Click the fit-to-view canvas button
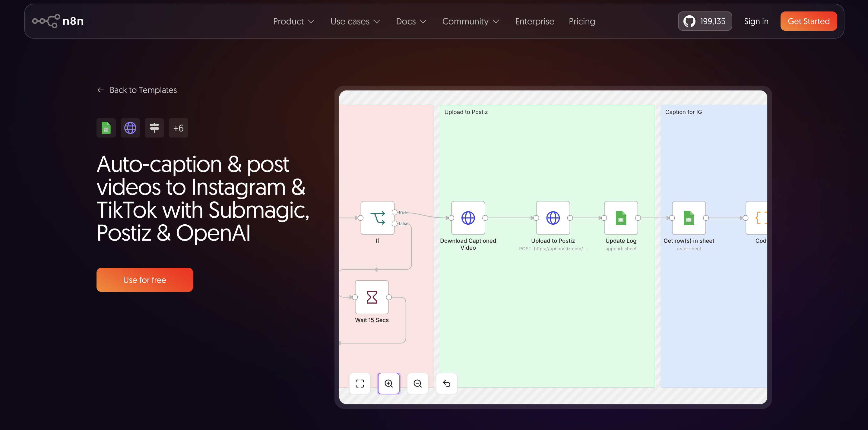 360,384
